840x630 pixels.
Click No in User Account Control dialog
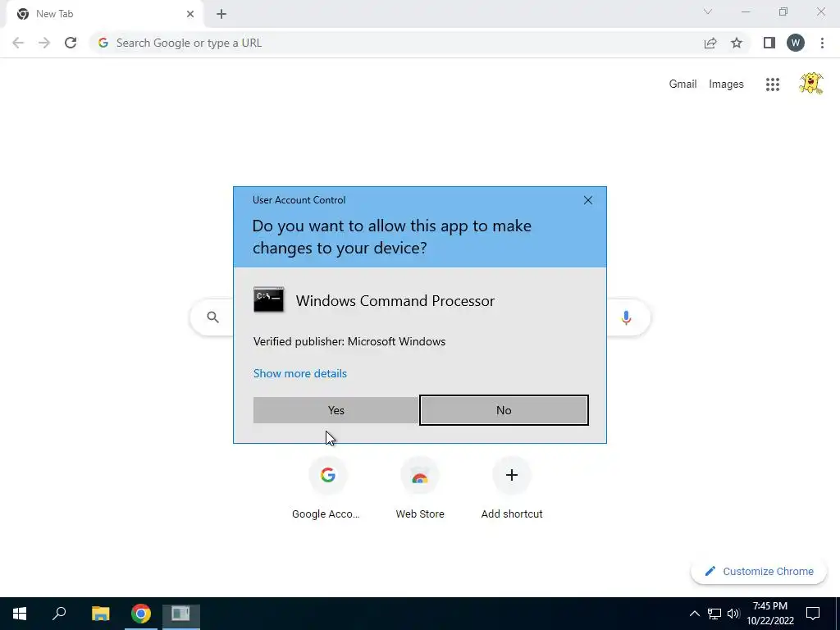point(504,410)
